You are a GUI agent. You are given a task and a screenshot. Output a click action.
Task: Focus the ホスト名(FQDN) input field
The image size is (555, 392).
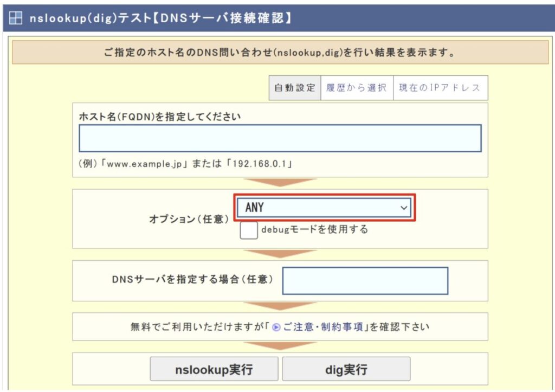tap(280, 138)
